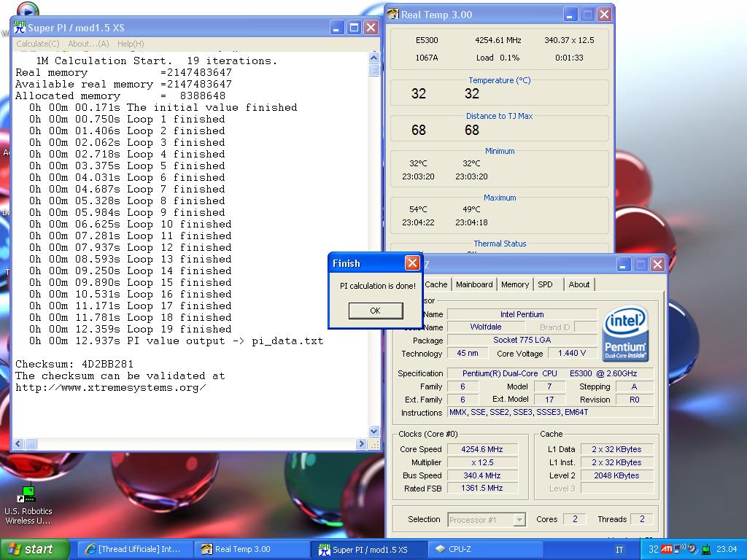Viewport: 747px width, 560px height.
Task: Click the 'Loop 19 finished' line
Action: [x=130, y=329]
